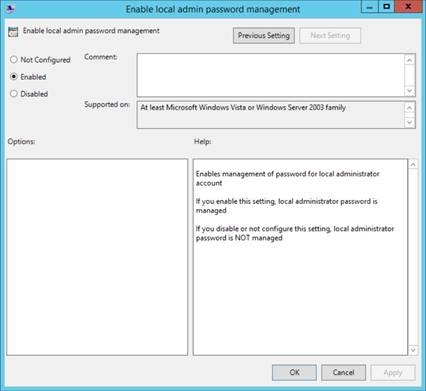
Task: Click the Comment box scroll down arrow
Action: point(410,91)
